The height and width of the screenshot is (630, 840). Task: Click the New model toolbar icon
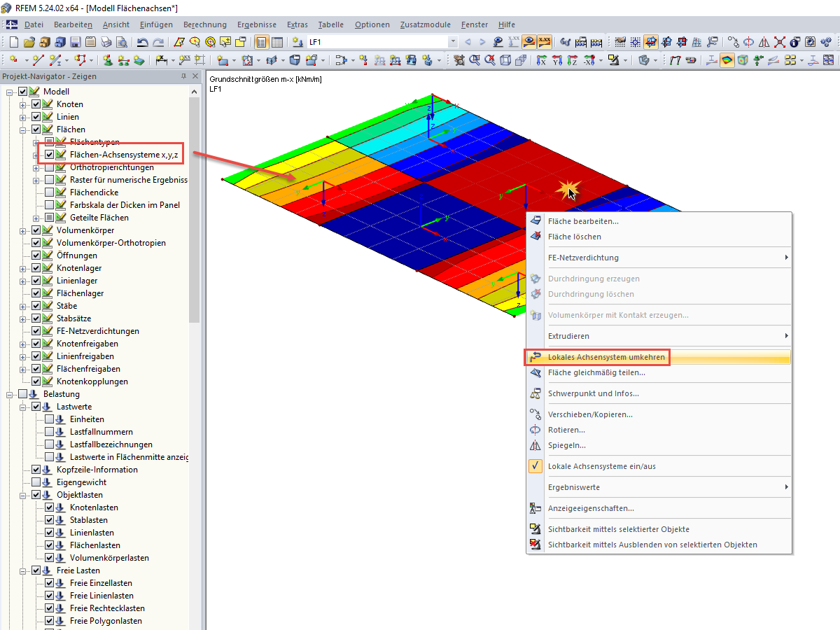click(13, 42)
